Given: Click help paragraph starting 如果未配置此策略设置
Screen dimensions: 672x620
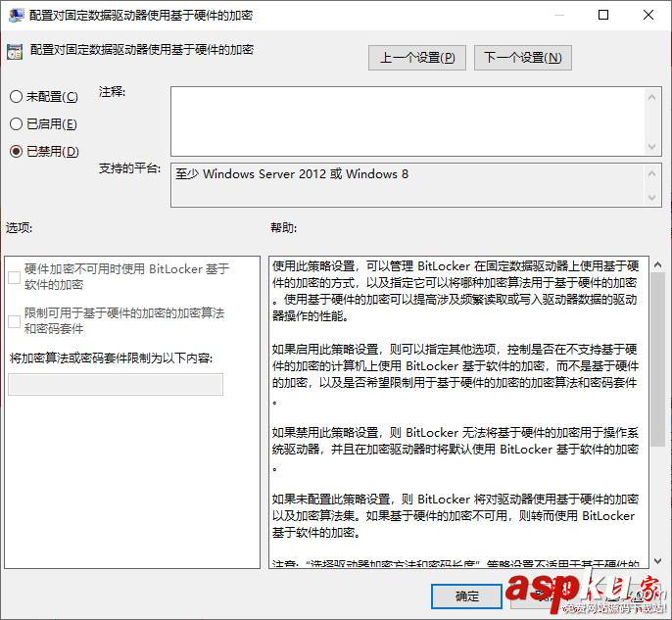Looking at the screenshot, I should pyautogui.click(x=456, y=516).
